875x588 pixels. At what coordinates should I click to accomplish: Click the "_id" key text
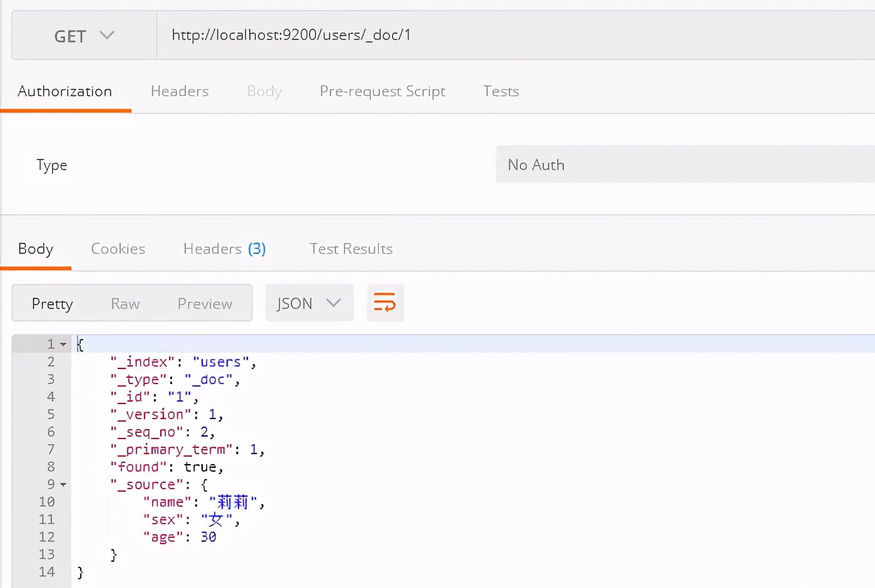click(130, 397)
